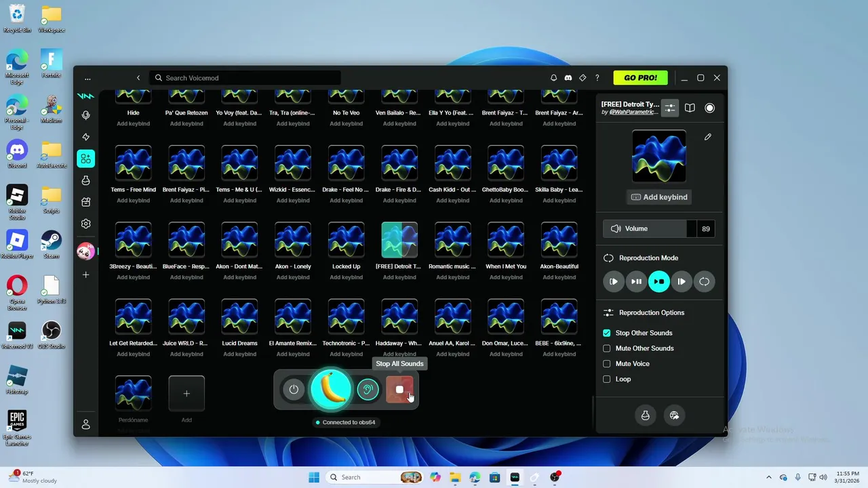Click the plus icon in left sidebar

(85, 275)
